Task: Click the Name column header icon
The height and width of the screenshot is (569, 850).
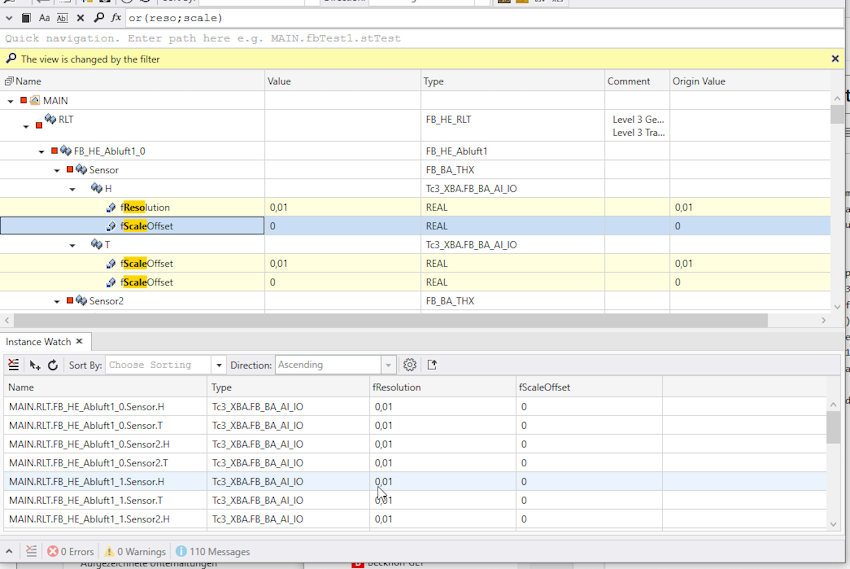Action: click(9, 81)
